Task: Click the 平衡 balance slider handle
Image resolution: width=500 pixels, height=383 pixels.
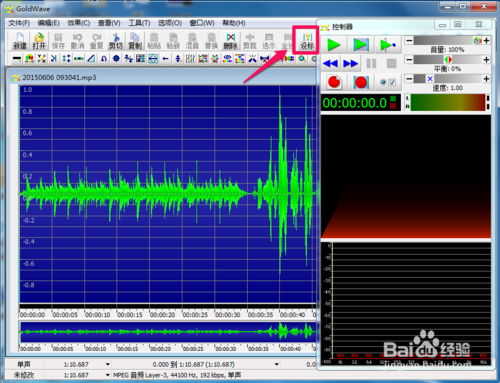Action: [448, 60]
